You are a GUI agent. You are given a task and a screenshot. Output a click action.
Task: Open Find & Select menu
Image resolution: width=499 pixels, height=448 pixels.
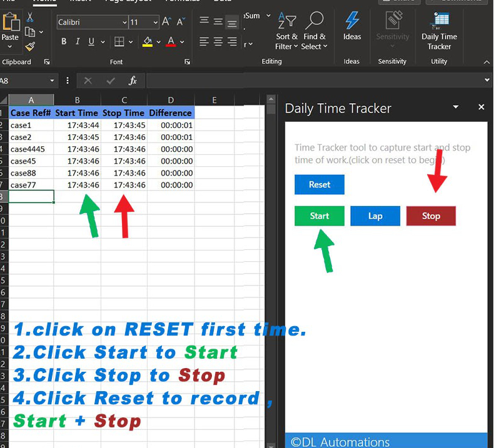coord(314,31)
